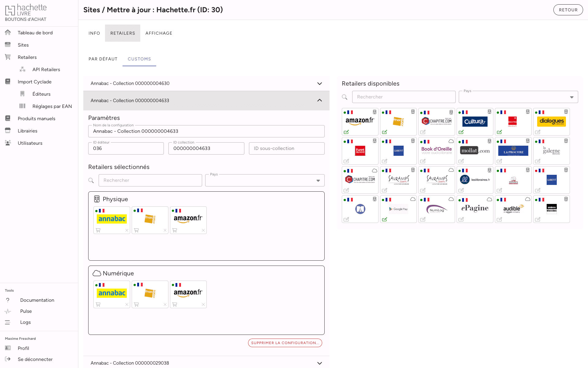Open Pulse under Tools
Image resolution: width=588 pixels, height=368 pixels.
[x=26, y=311]
